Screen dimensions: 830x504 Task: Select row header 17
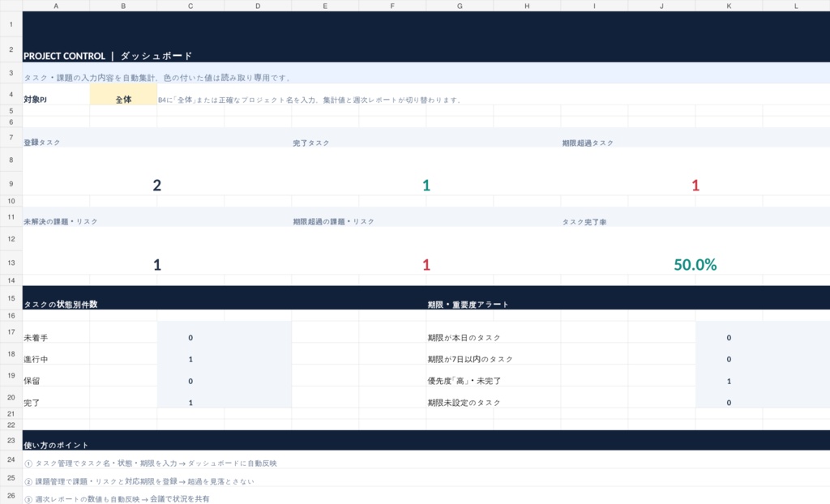pyautogui.click(x=11, y=332)
